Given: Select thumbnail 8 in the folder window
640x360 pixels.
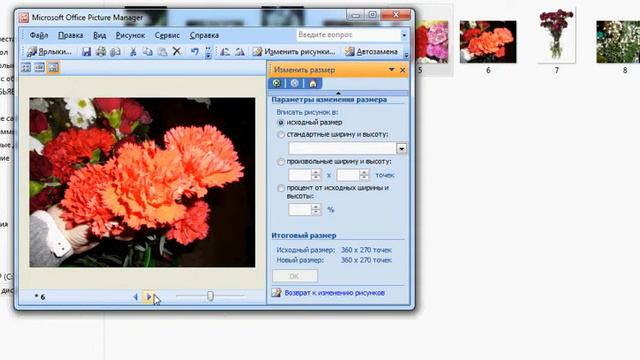Looking at the screenshot, I should pyautogui.click(x=618, y=42).
